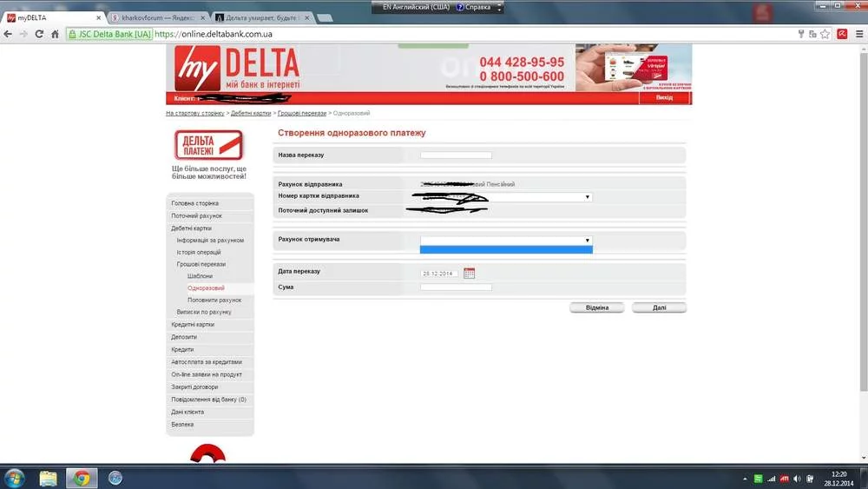Click the Сума amount input field
The height and width of the screenshot is (489, 868).
(456, 287)
